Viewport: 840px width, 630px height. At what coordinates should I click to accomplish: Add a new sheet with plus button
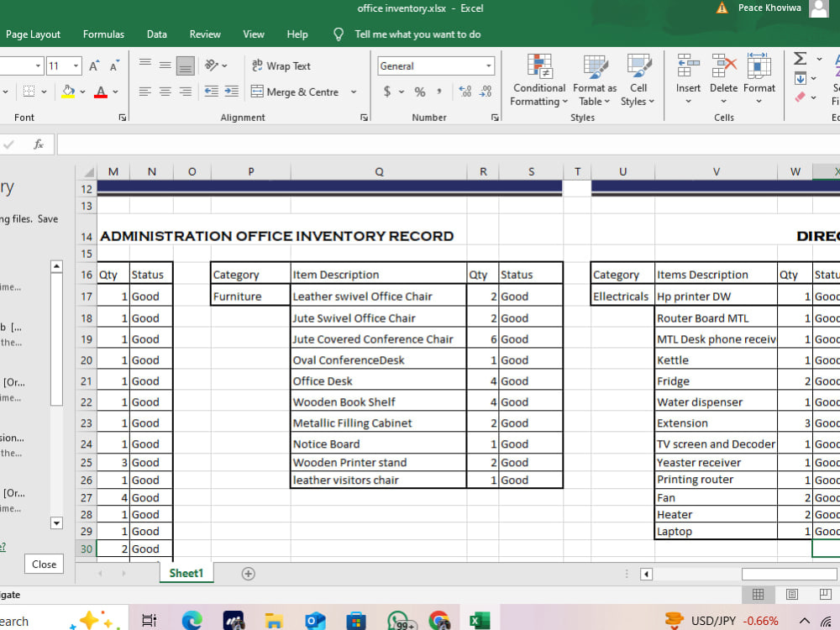pos(248,574)
